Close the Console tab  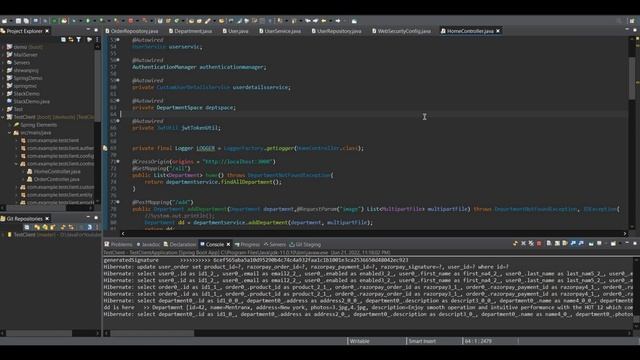(228, 244)
